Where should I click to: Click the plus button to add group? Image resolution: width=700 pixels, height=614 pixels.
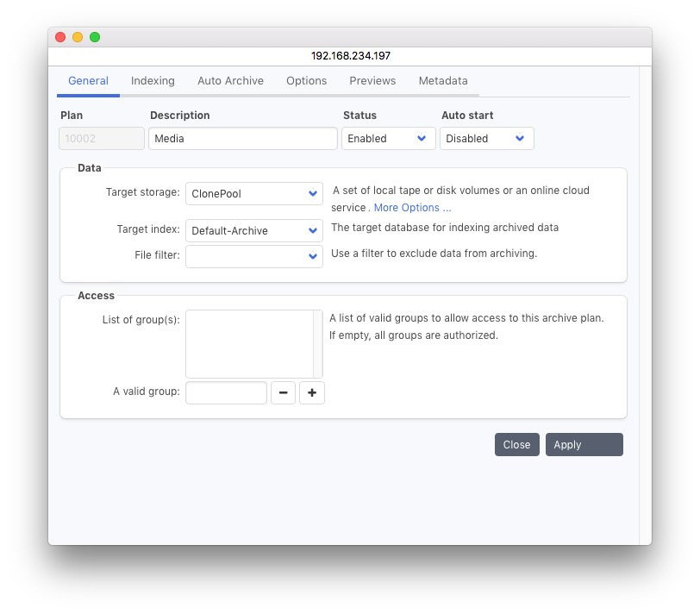(x=312, y=393)
